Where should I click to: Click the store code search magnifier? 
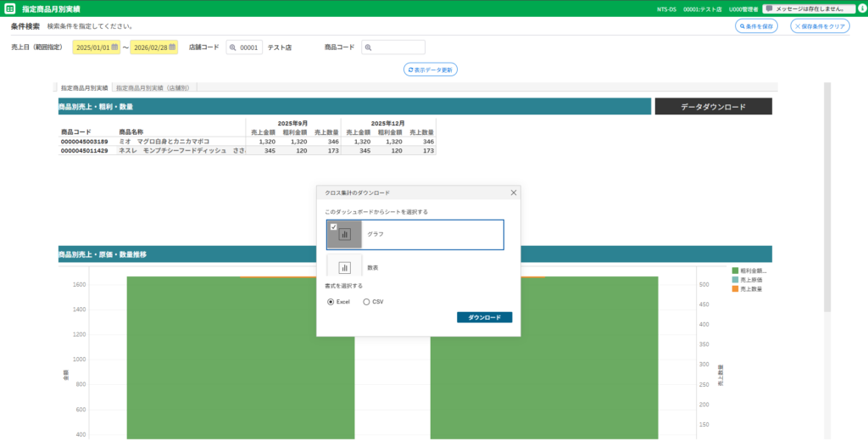(x=232, y=47)
